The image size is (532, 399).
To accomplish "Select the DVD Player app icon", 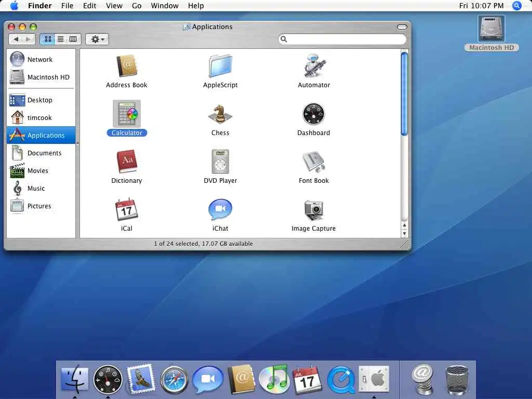I will click(x=220, y=162).
